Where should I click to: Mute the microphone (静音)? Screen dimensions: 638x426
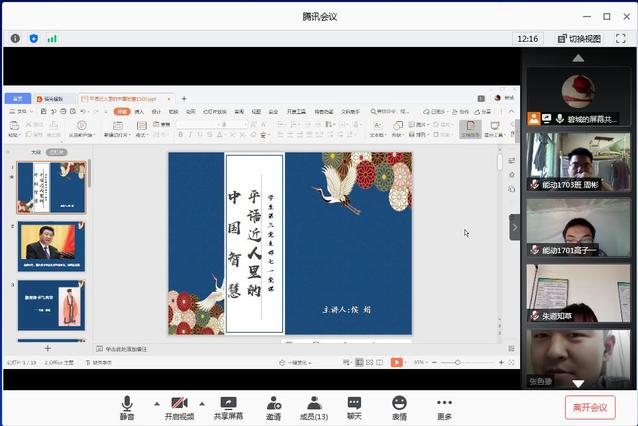pyautogui.click(x=127, y=403)
